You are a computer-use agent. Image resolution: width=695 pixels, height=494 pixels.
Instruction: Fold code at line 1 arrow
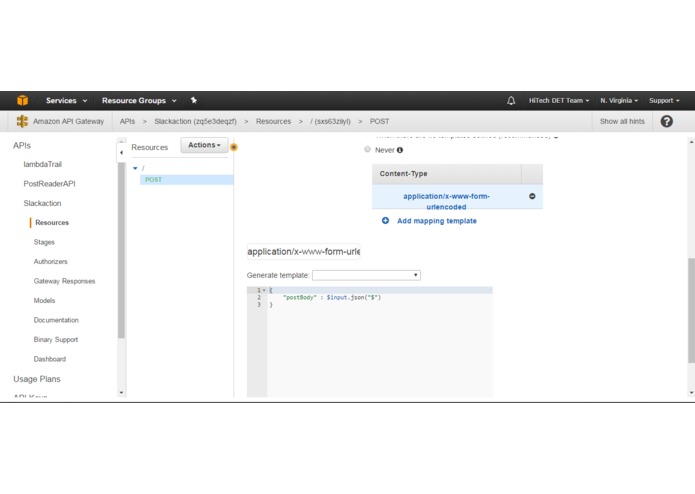click(264, 290)
